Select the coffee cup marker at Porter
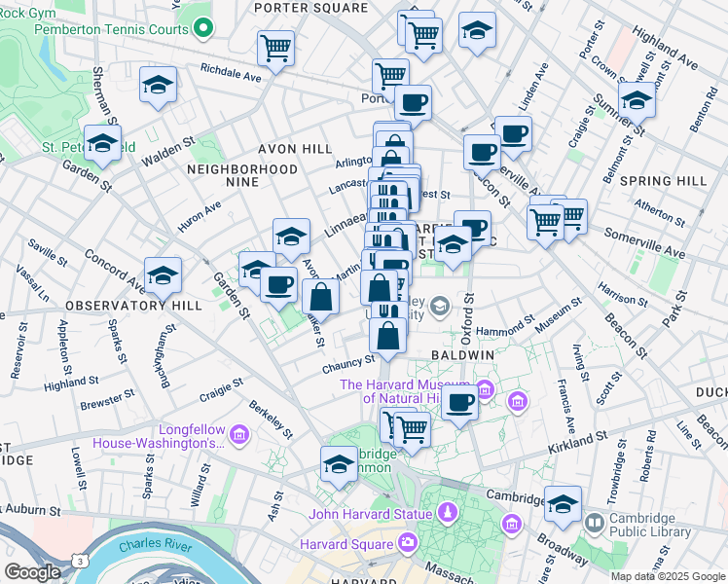Image resolution: width=728 pixels, height=584 pixels. click(x=413, y=102)
